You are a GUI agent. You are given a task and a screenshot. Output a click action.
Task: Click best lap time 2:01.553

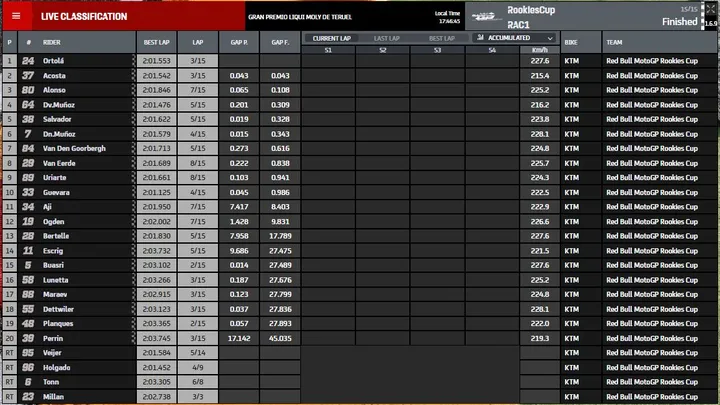pyautogui.click(x=157, y=61)
